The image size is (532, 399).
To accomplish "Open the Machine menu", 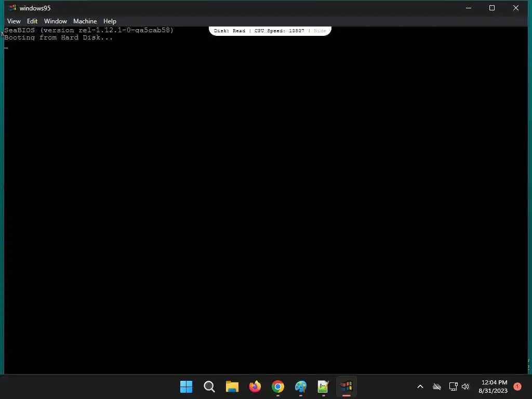I will point(85,21).
